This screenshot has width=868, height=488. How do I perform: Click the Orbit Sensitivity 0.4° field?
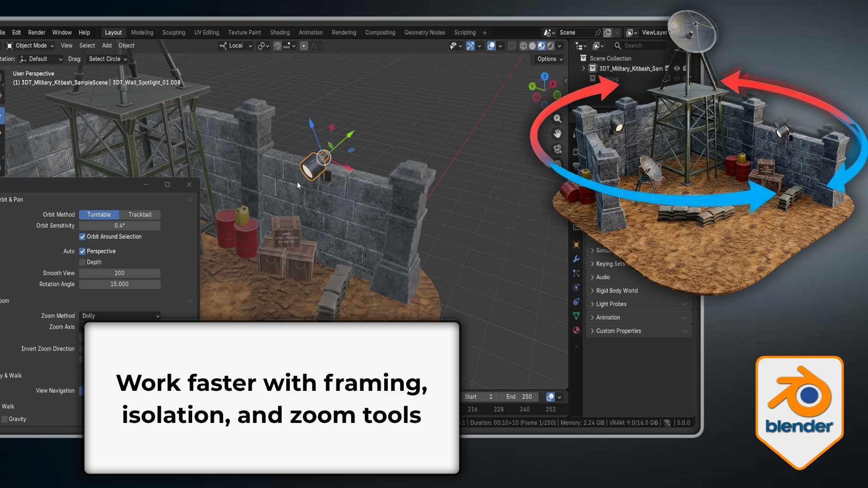(x=120, y=225)
